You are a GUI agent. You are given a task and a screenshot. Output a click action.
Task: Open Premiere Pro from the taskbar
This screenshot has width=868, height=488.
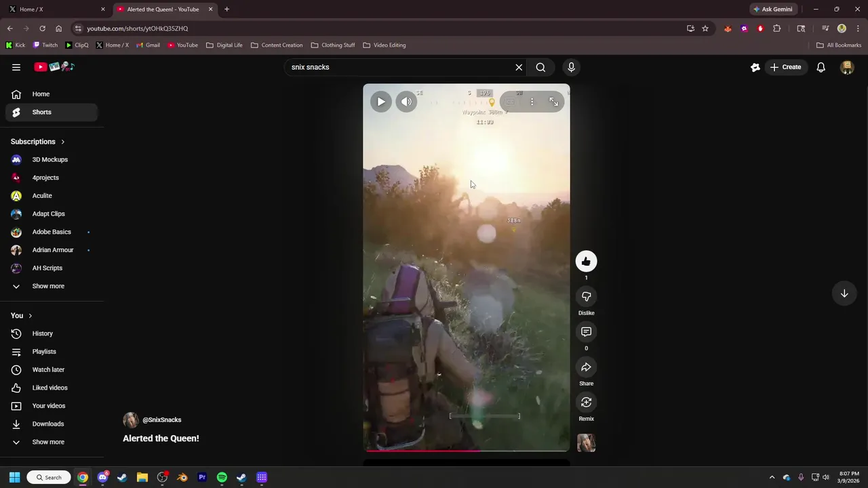coord(202,478)
